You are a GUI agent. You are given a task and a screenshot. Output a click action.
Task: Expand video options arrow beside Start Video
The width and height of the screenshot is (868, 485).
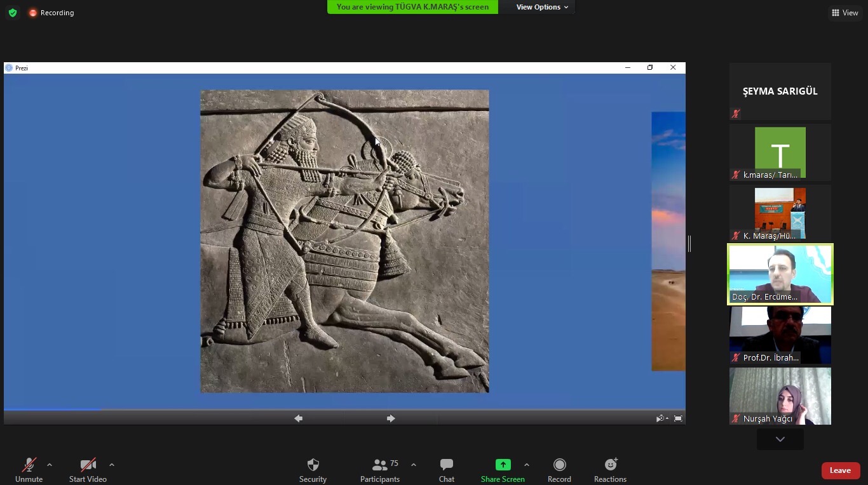point(112,465)
